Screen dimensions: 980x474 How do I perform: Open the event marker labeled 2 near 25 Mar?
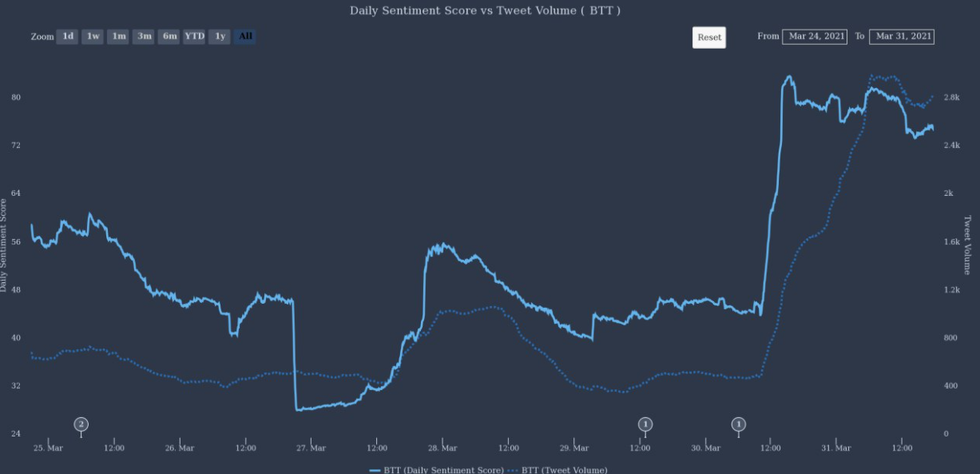(81, 424)
